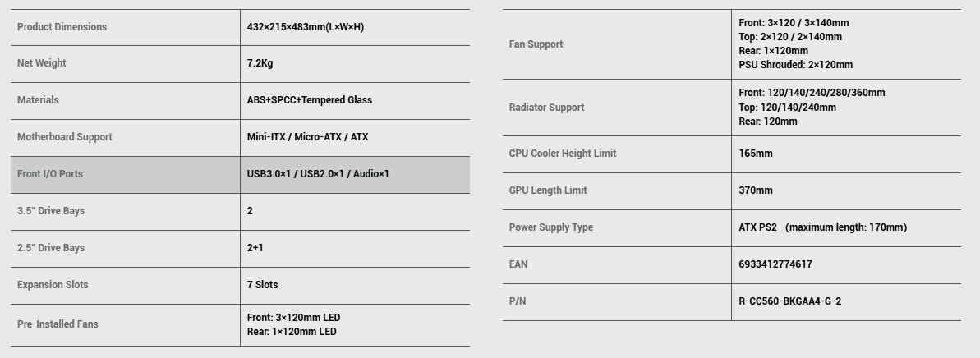Click the 3.5" Drive Bays label
This screenshot has height=358, width=980.
tap(51, 211)
